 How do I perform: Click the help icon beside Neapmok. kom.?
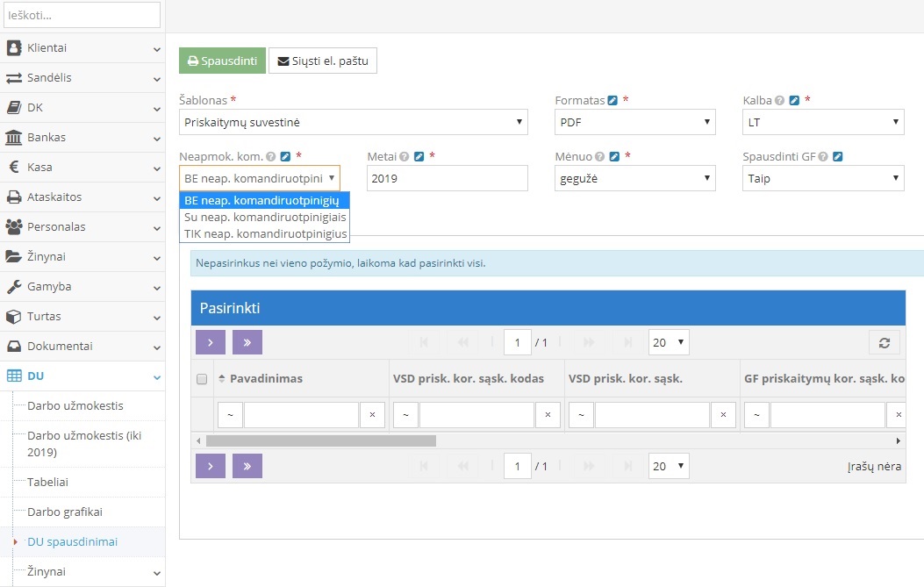[271, 157]
